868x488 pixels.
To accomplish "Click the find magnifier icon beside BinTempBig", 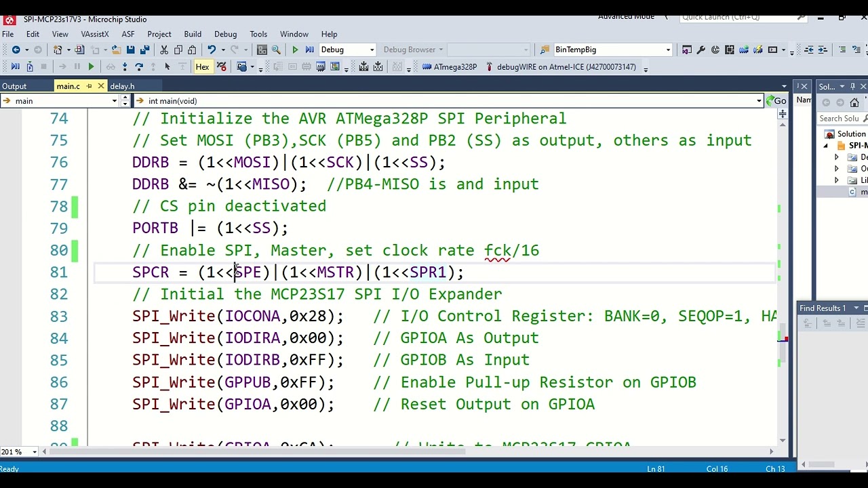I will 545,49.
